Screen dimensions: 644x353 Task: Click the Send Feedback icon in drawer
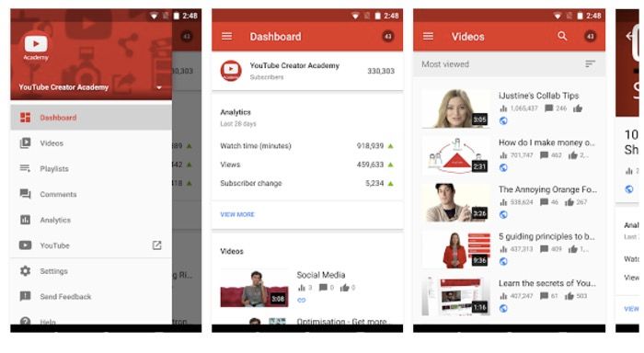click(x=26, y=296)
